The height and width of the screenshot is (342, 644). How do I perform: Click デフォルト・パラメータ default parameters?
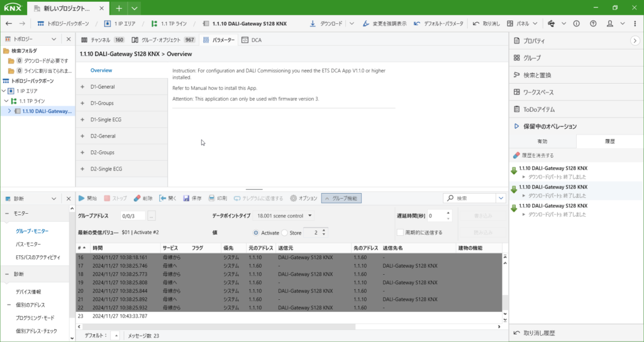pyautogui.click(x=438, y=24)
